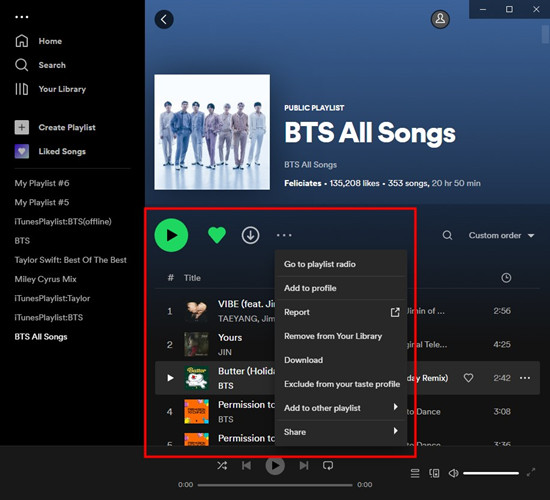
Task: Open Liked Songs heart icon
Action: pos(22,151)
